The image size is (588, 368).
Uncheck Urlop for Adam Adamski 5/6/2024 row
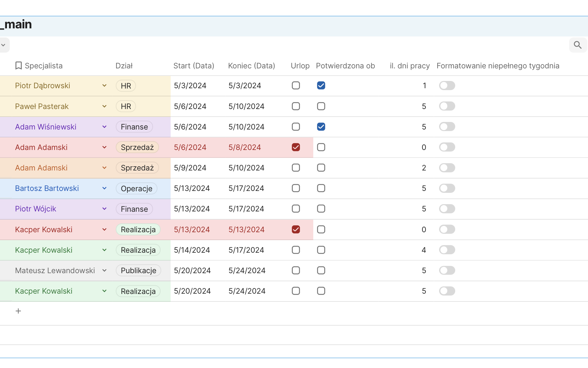(296, 147)
